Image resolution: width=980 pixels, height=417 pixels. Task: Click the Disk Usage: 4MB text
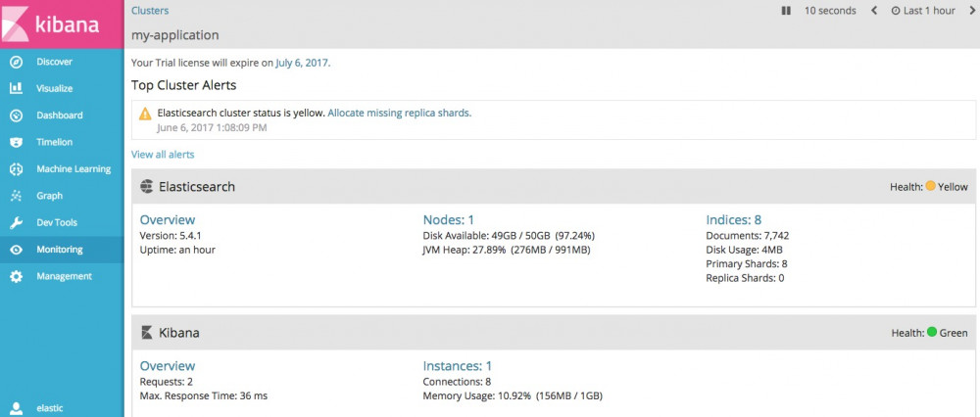click(745, 250)
